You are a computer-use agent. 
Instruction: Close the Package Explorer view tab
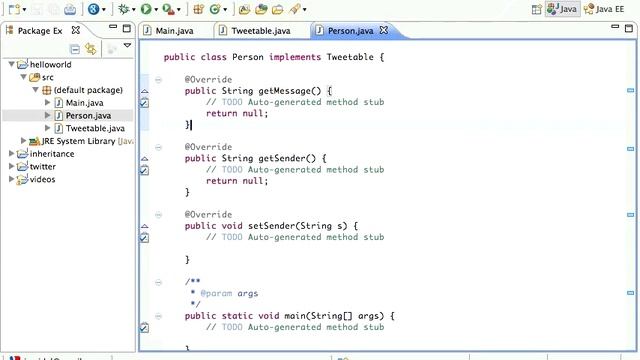click(x=76, y=30)
